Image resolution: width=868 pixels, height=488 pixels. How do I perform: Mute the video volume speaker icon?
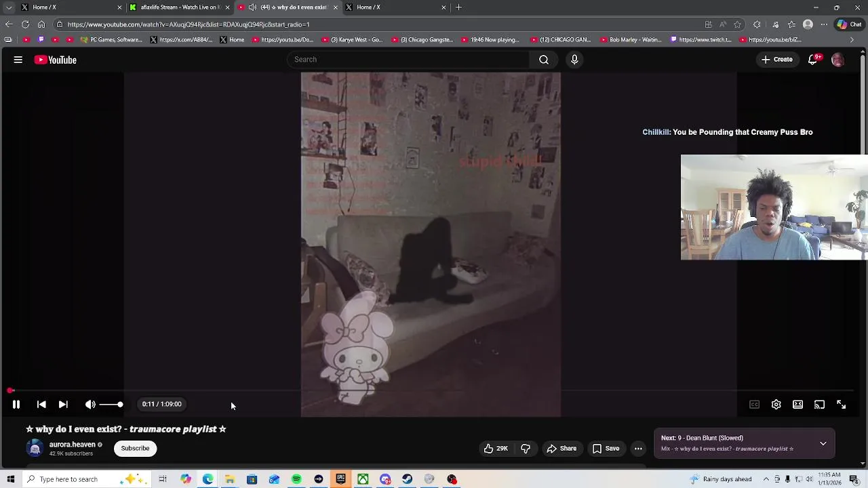coord(90,405)
